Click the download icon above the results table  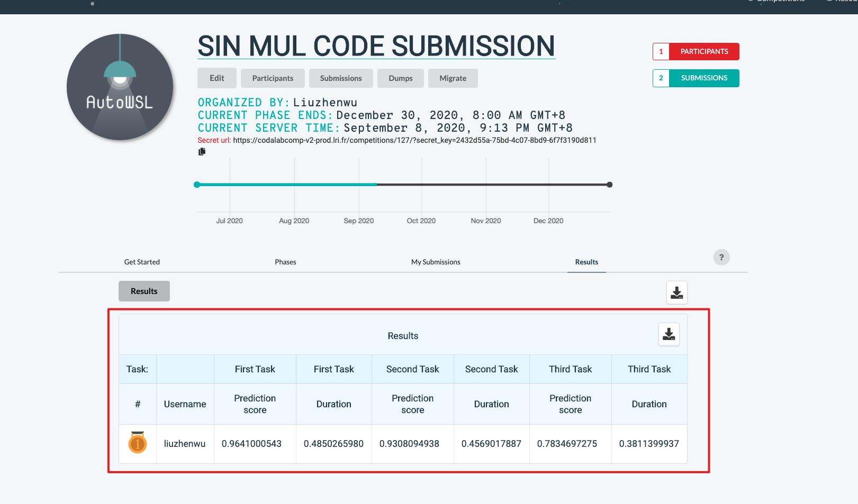click(676, 292)
